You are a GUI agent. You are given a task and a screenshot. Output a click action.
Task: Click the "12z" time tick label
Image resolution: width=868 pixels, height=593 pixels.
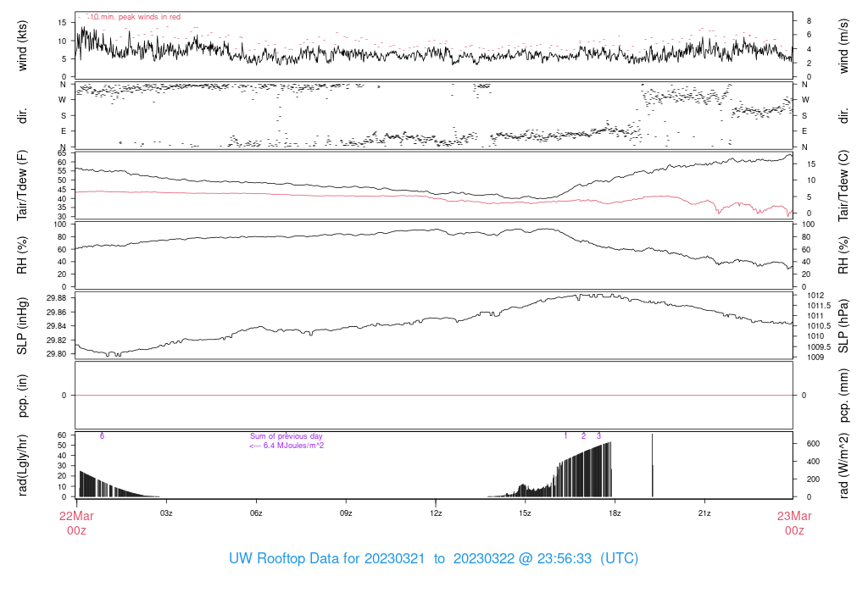[436, 513]
